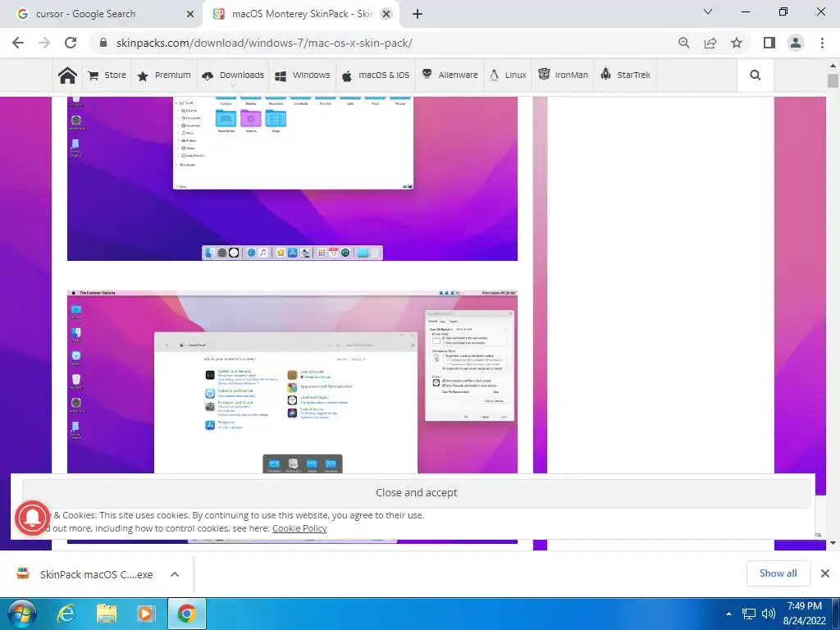Open the Finder window screenshot thumbnail
Screen dimensions: 840x630
pos(293,178)
